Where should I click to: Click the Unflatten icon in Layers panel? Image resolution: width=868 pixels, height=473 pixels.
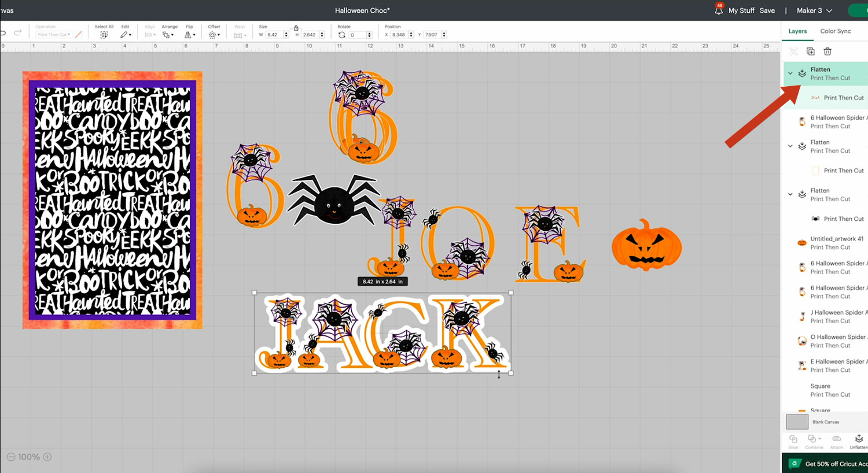click(859, 439)
